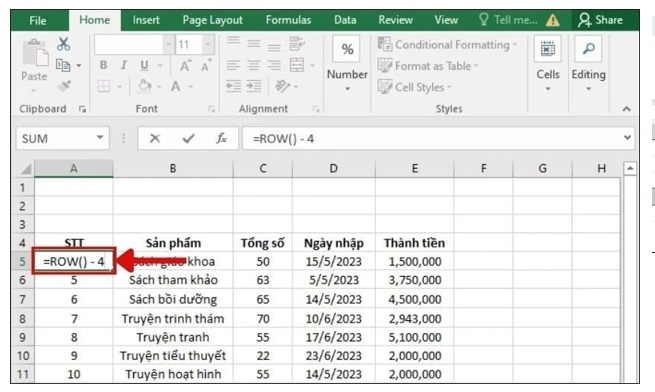Cancel the formula entry with X icon
The width and height of the screenshot is (655, 392).
tap(155, 138)
